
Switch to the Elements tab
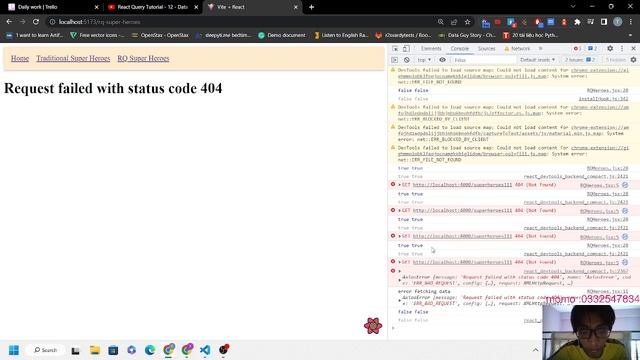click(x=431, y=49)
